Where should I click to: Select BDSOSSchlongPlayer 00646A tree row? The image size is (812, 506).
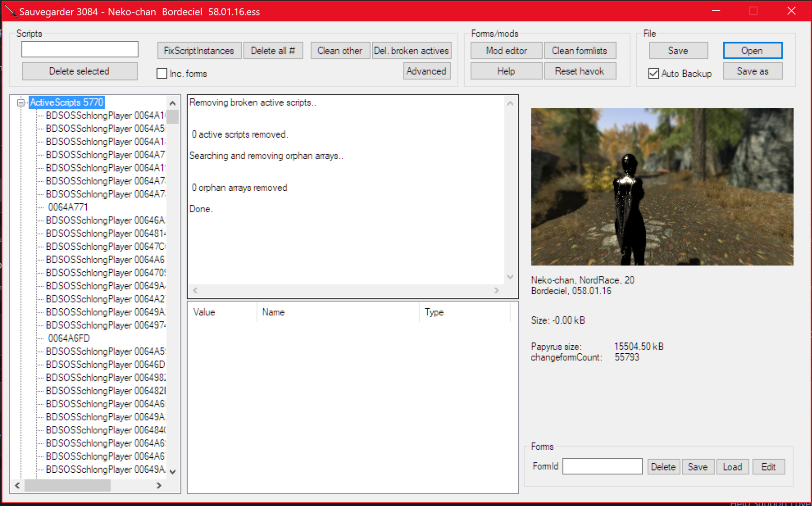point(105,220)
